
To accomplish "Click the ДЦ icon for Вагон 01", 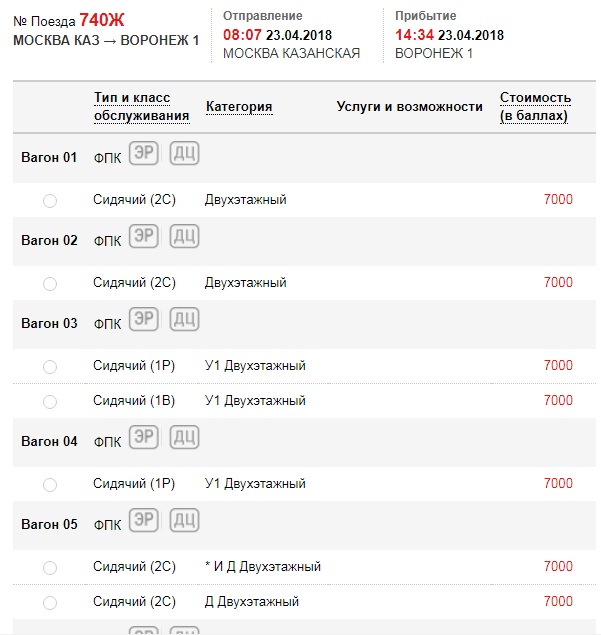I will point(183,154).
